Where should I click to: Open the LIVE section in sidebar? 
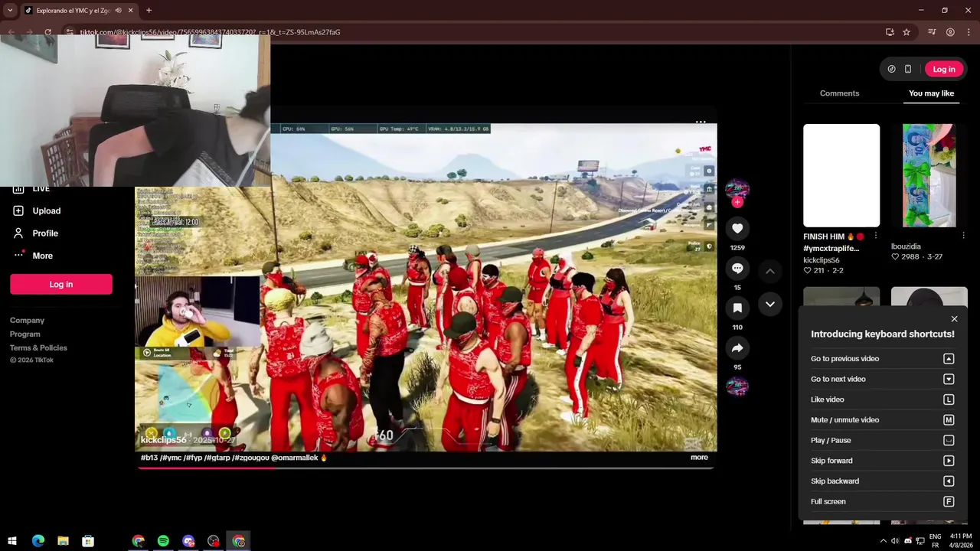point(41,188)
